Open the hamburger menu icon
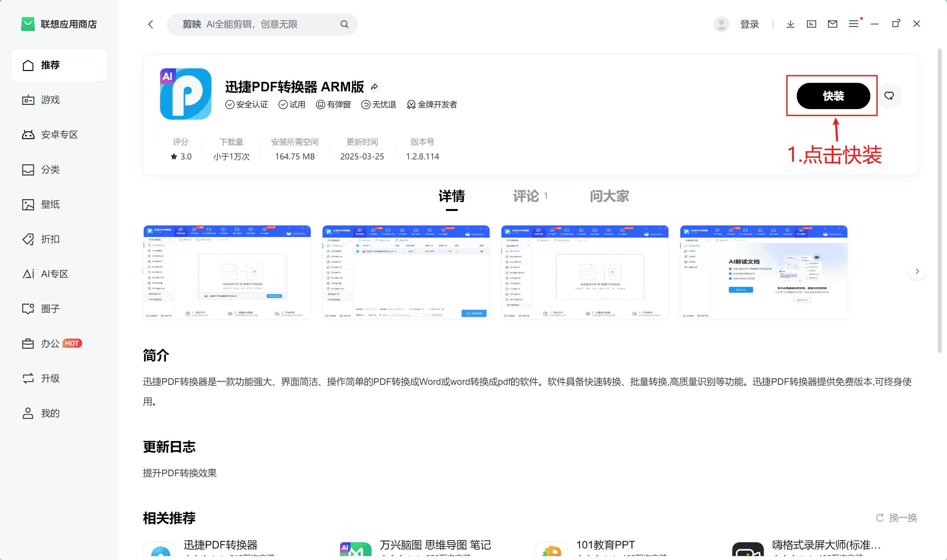 click(x=853, y=24)
